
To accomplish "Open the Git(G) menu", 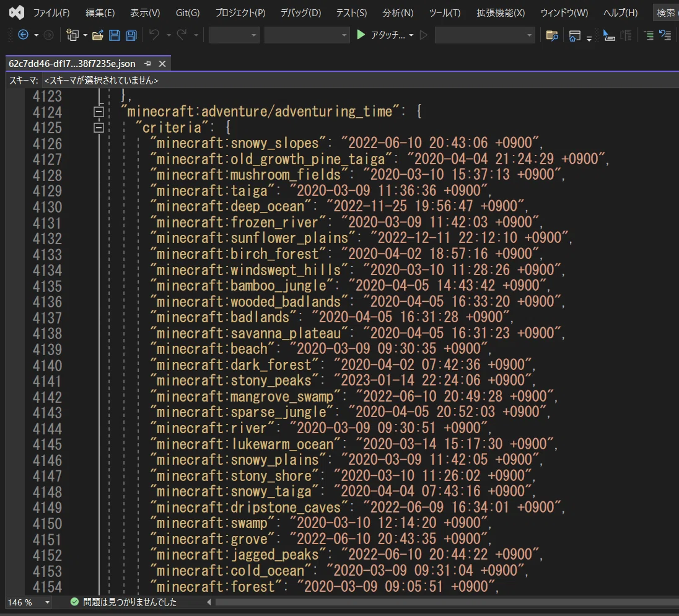I will click(188, 13).
